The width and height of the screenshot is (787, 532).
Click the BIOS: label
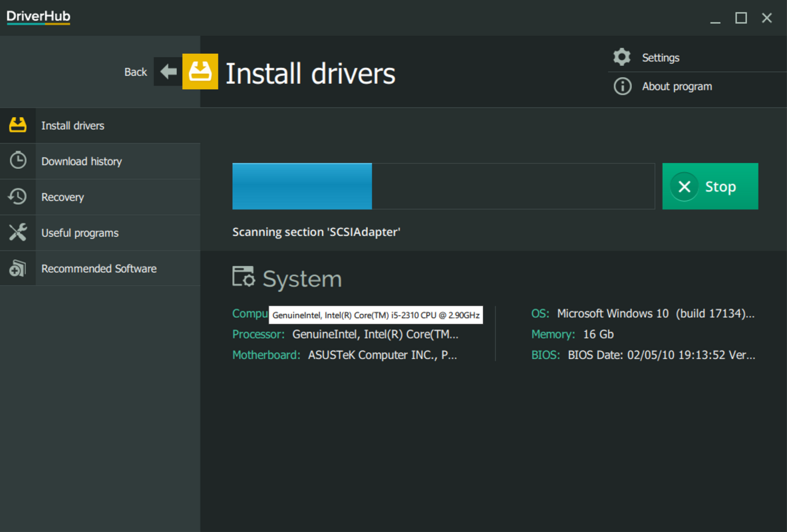(546, 355)
